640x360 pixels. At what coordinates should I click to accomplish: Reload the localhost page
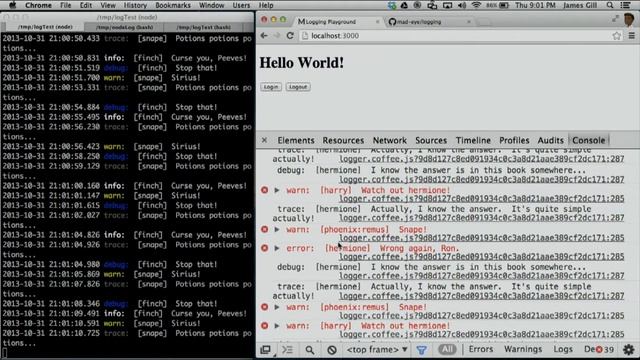coord(290,36)
